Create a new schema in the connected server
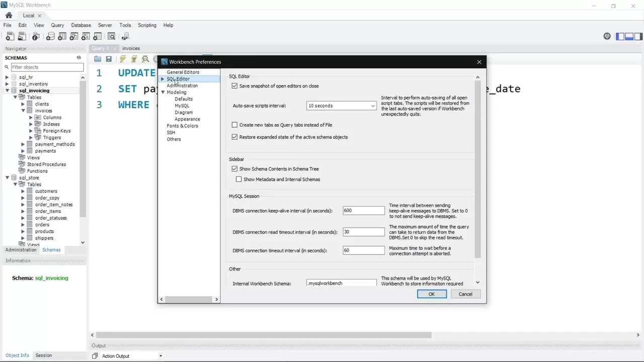644x362 pixels. 50,36
